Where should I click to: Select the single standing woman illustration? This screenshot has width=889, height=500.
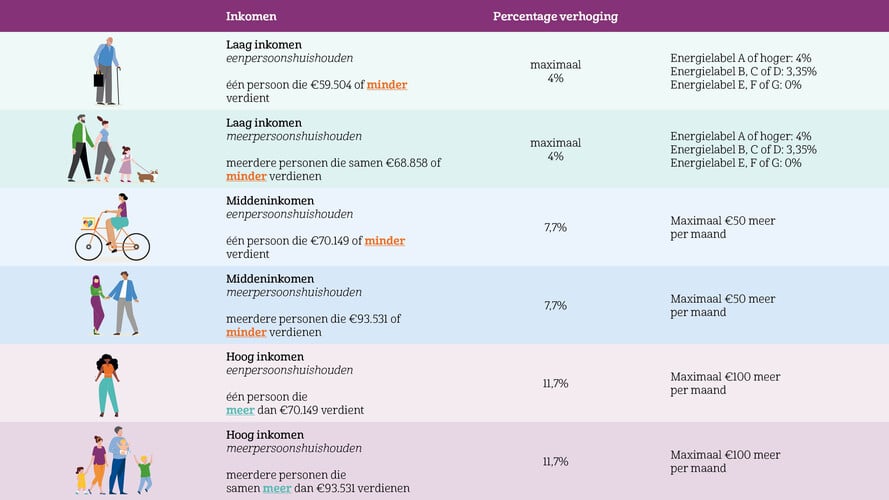(x=107, y=384)
